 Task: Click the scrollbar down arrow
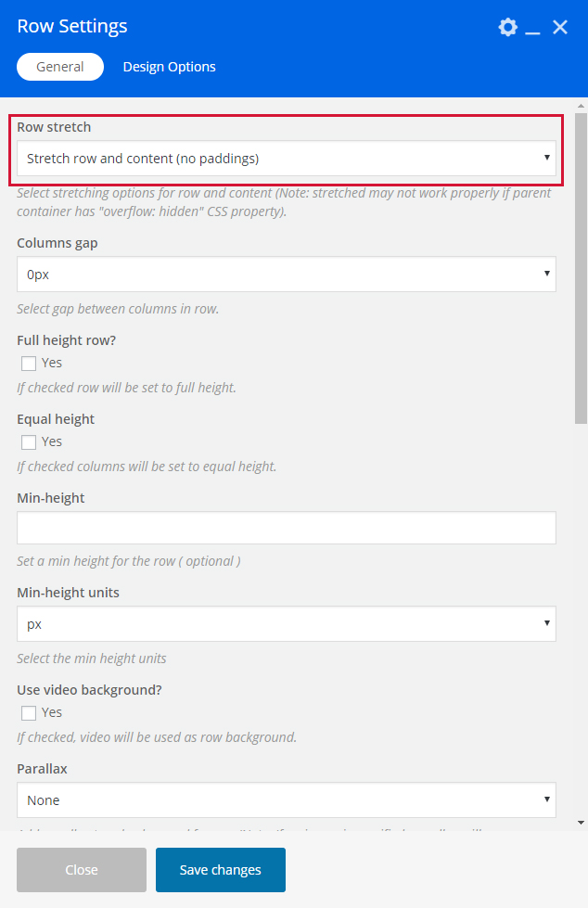[x=581, y=822]
